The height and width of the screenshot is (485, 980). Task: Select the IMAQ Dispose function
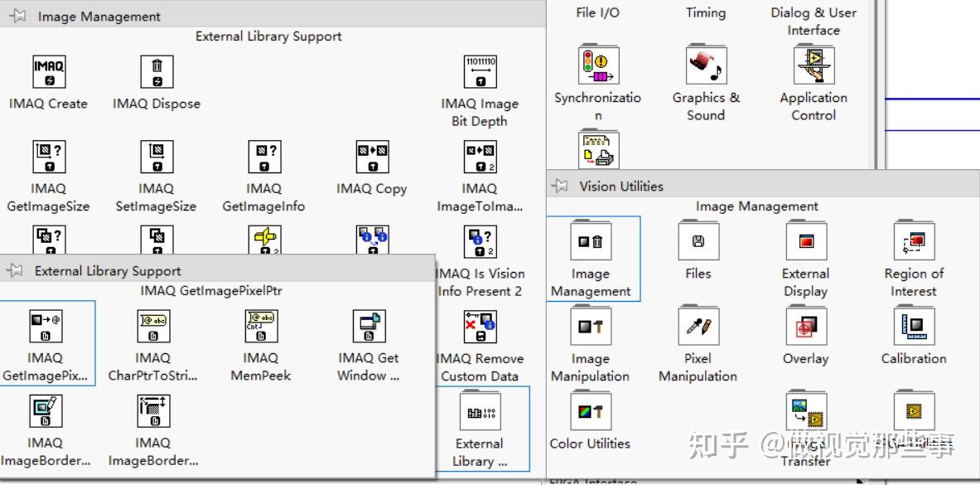click(x=155, y=72)
